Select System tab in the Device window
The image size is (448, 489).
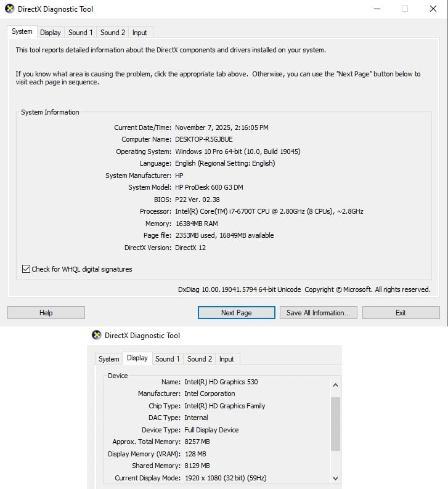[x=109, y=359]
